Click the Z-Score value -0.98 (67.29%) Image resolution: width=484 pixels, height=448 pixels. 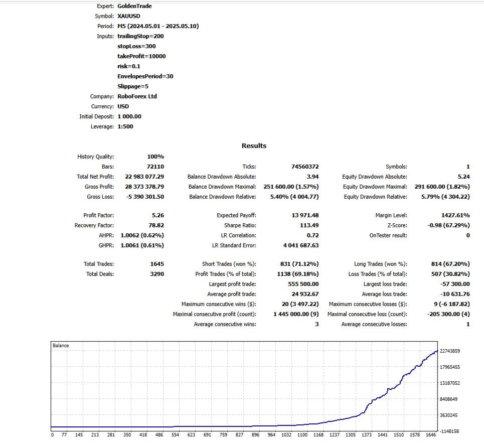click(x=448, y=225)
